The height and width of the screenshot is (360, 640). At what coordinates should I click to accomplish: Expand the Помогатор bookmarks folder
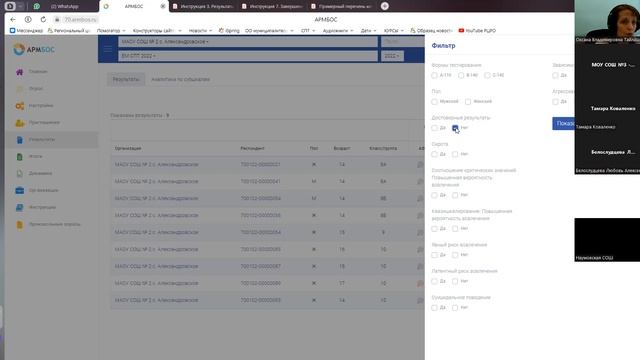pyautogui.click(x=111, y=31)
